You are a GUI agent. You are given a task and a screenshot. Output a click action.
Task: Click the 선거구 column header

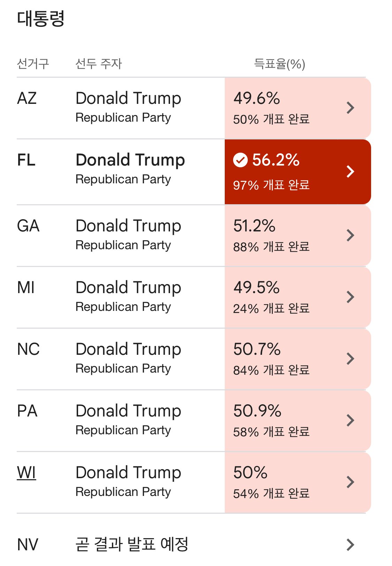tap(33, 64)
